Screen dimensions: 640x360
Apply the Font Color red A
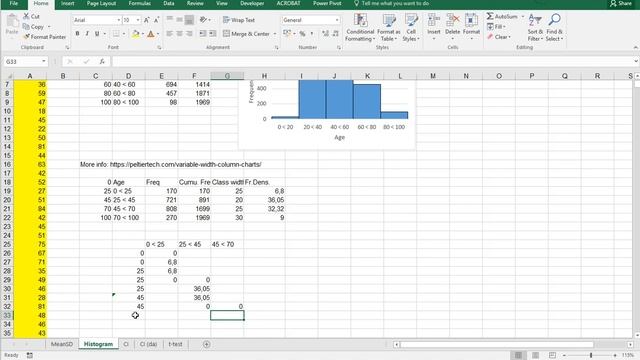point(151,34)
